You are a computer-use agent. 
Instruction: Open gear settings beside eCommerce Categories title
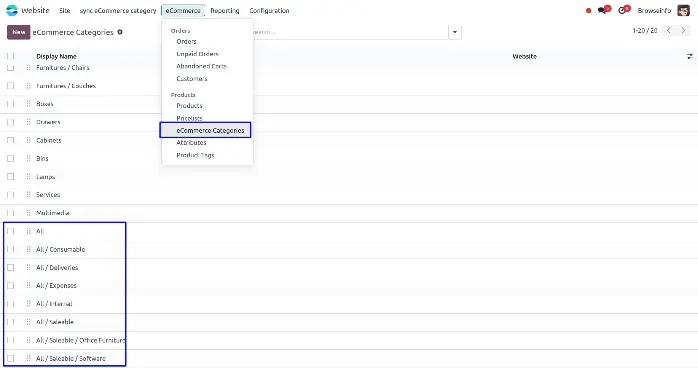click(120, 32)
